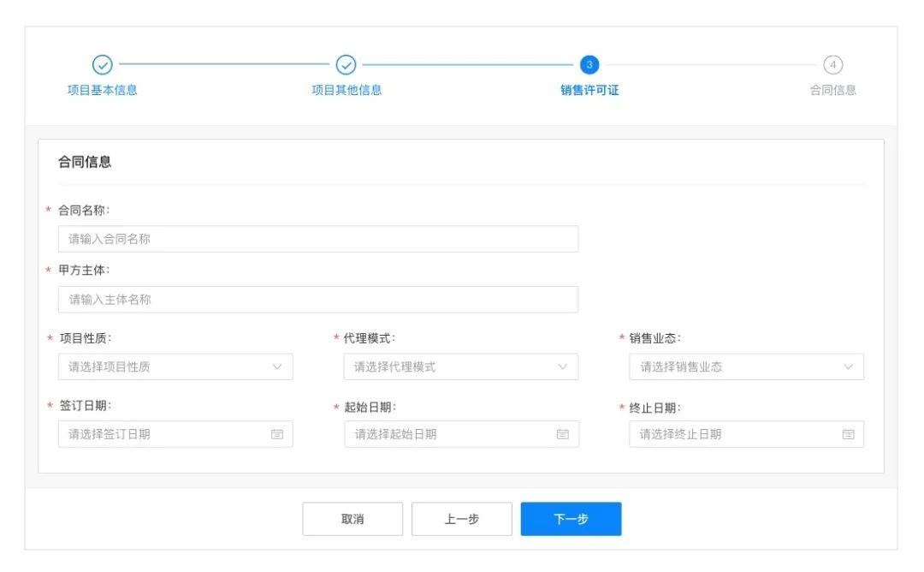This screenshot has height=572, width=924.
Task: Click the step 4 合同信息 circle icon
Action: [x=832, y=65]
